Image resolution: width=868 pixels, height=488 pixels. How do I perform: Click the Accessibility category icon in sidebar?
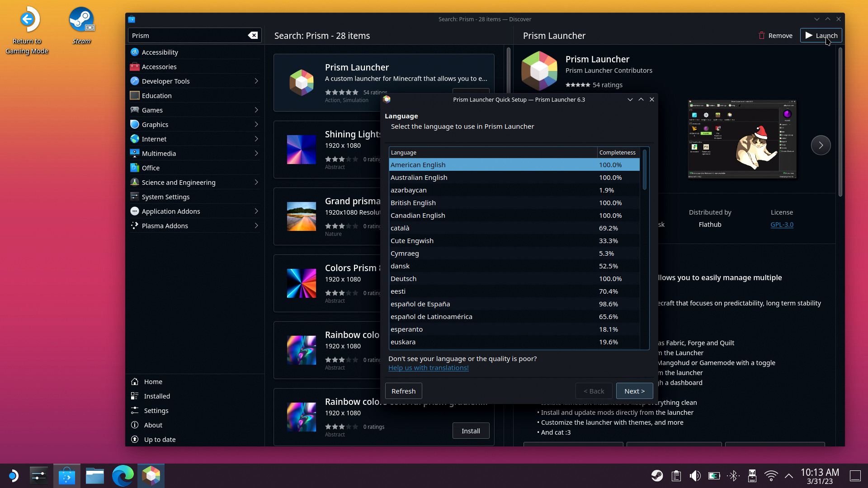[x=134, y=52]
